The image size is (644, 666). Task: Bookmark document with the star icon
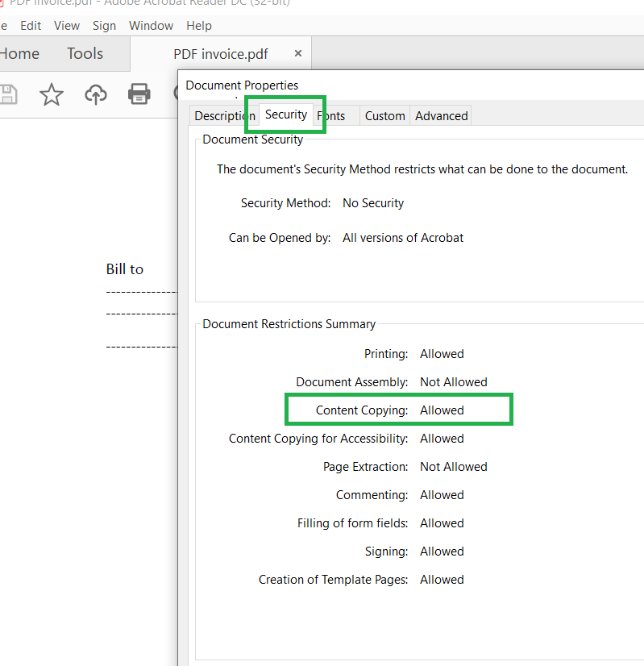(52, 94)
